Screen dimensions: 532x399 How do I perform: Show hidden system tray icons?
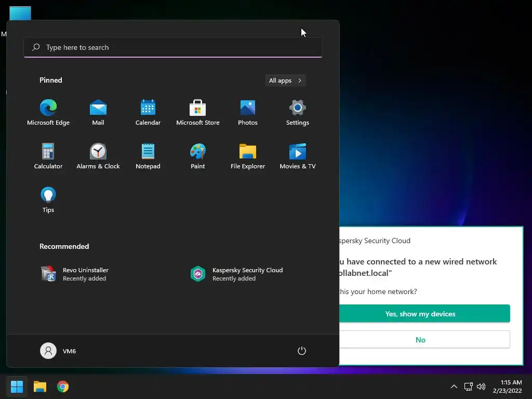pyautogui.click(x=454, y=387)
